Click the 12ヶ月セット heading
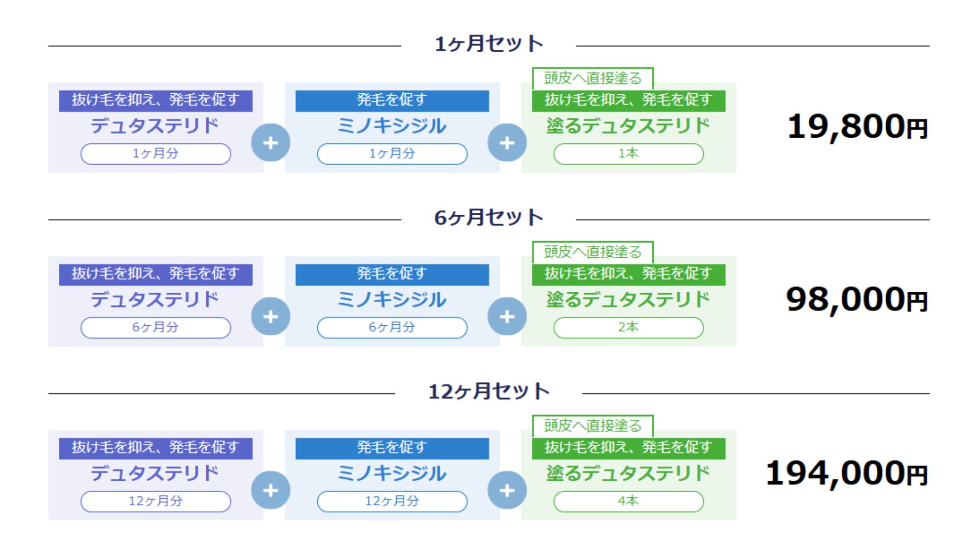Image resolution: width=980 pixels, height=551 pixels. (x=489, y=391)
